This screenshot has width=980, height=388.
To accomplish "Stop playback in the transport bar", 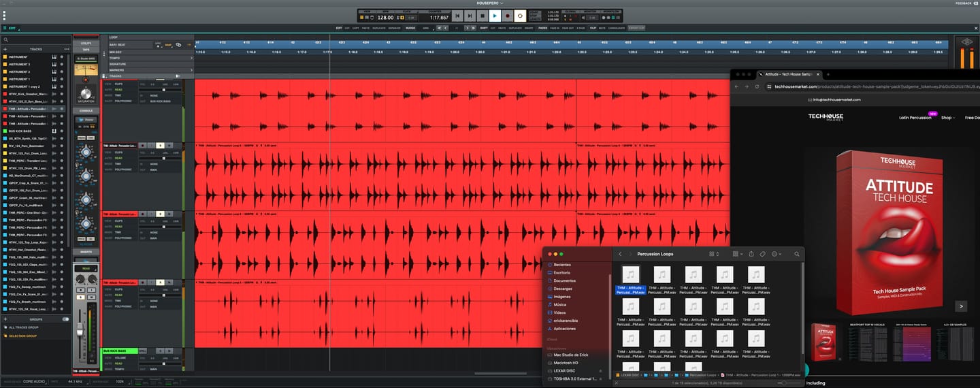I will coord(482,16).
